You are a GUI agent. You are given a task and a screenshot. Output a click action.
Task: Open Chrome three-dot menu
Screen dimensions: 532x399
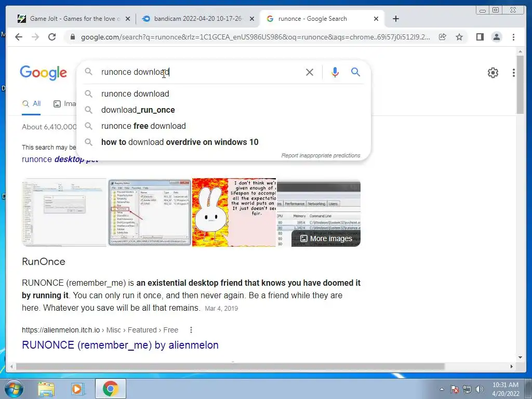(x=513, y=37)
